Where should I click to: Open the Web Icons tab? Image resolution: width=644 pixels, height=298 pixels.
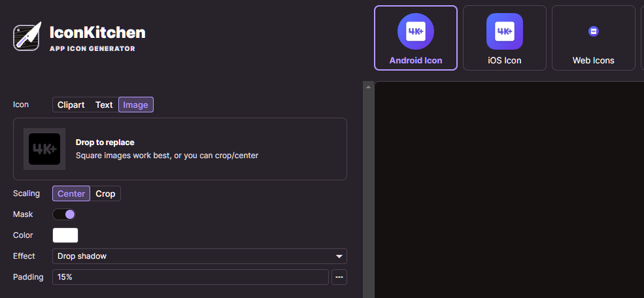pyautogui.click(x=594, y=38)
